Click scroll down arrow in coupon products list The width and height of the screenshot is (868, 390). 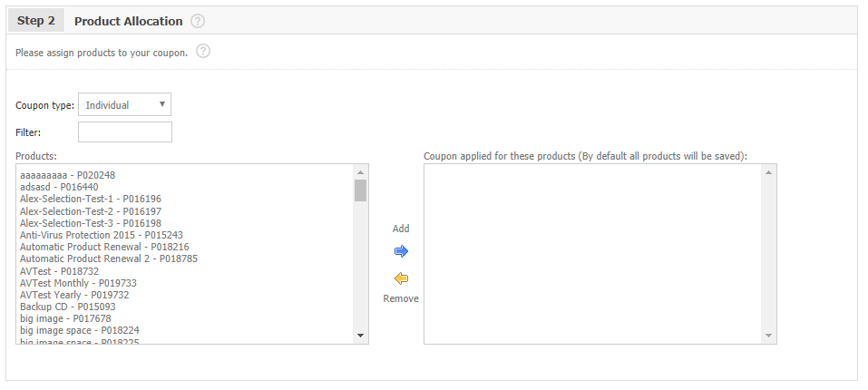coord(769,336)
